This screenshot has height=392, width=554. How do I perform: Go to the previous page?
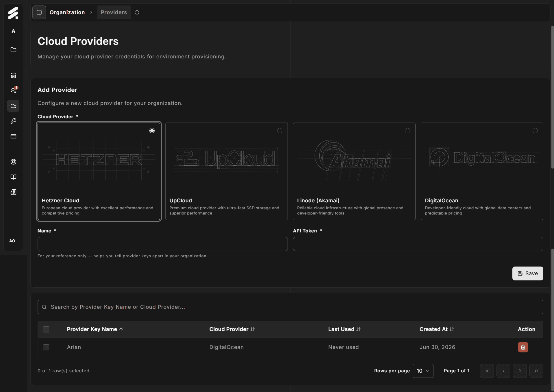coord(503,371)
